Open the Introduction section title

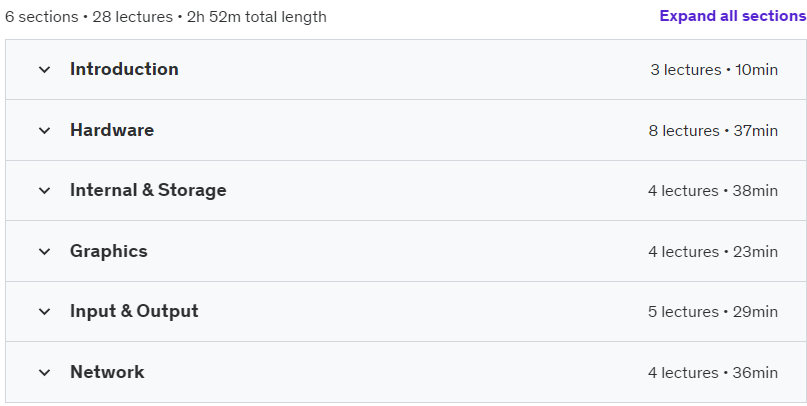(124, 69)
